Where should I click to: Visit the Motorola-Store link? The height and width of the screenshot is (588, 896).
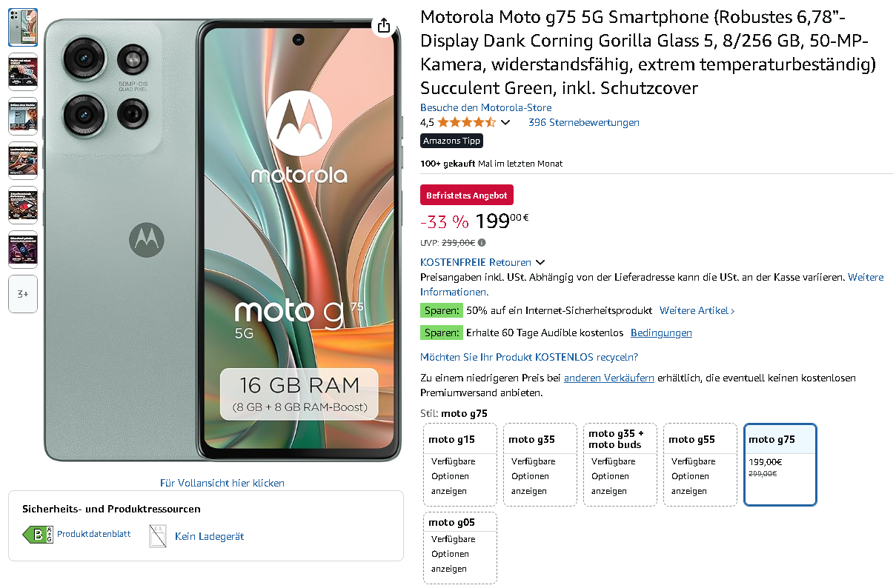click(x=485, y=107)
